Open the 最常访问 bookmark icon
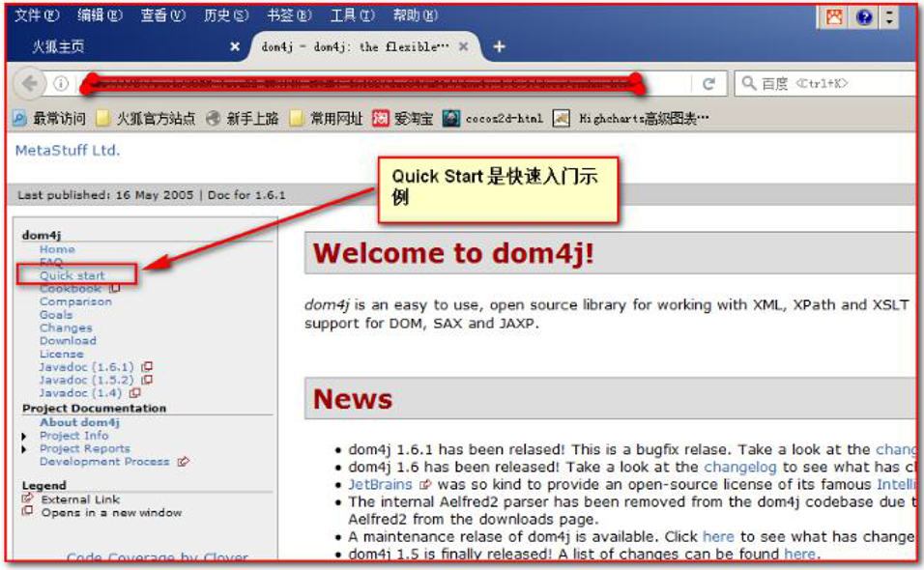Image resolution: width=924 pixels, height=570 pixels. [x=19, y=119]
